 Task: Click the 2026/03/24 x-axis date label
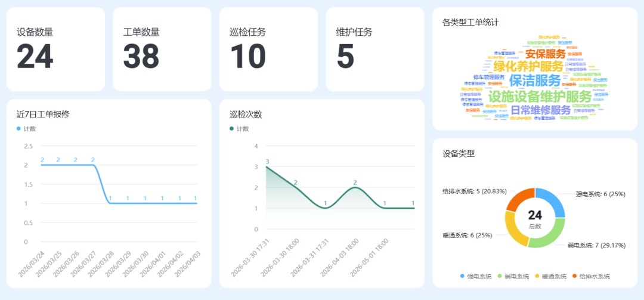(30, 263)
